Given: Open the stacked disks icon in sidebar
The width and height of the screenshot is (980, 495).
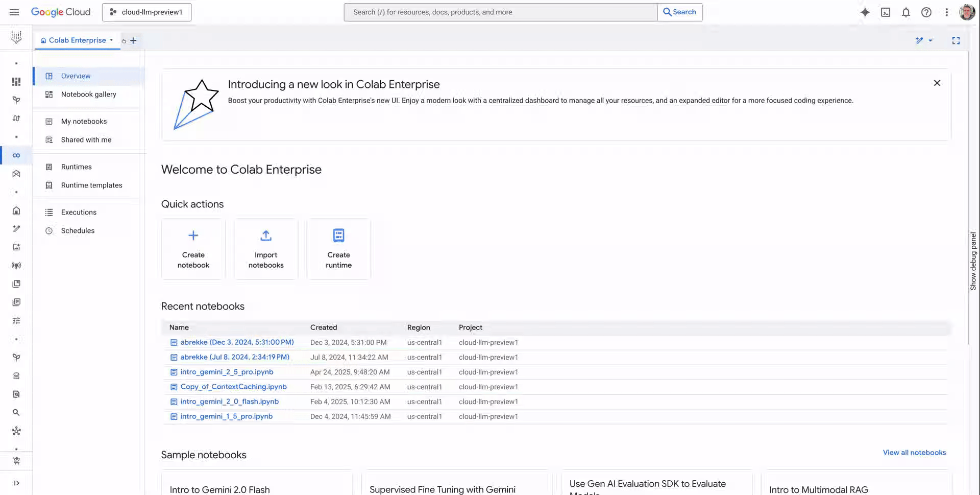Looking at the screenshot, I should click(x=16, y=376).
